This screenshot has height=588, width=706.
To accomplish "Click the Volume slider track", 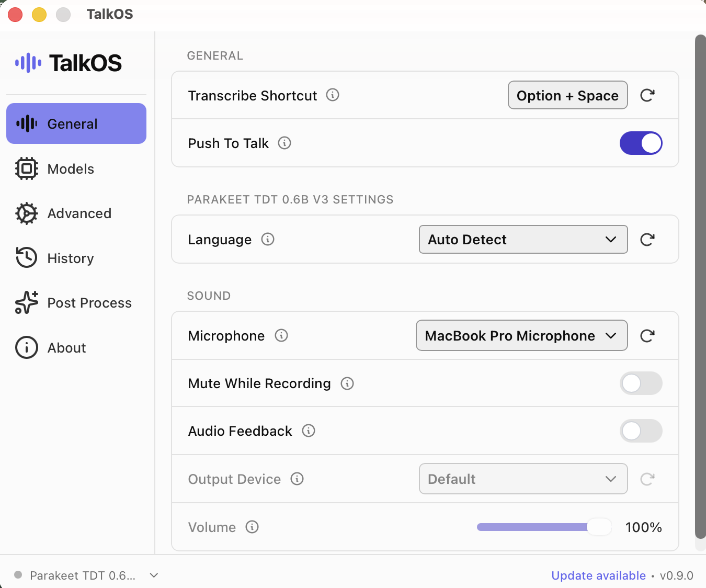I will pos(544,527).
